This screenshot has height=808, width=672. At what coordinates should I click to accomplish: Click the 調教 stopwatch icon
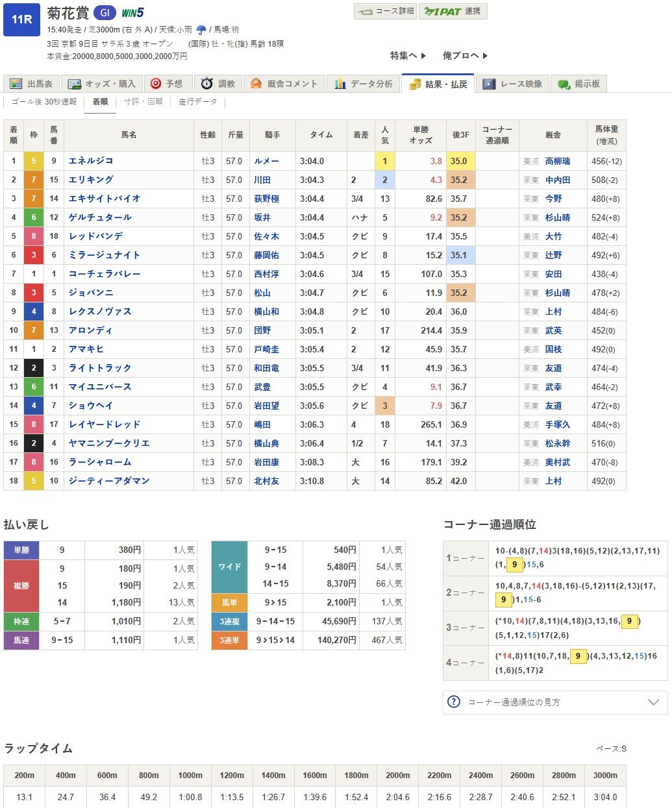206,84
